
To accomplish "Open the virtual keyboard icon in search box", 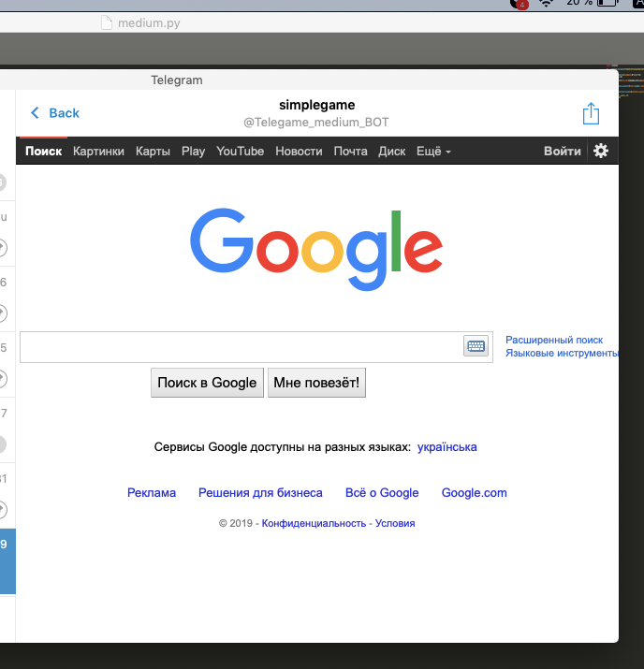I will (x=476, y=346).
